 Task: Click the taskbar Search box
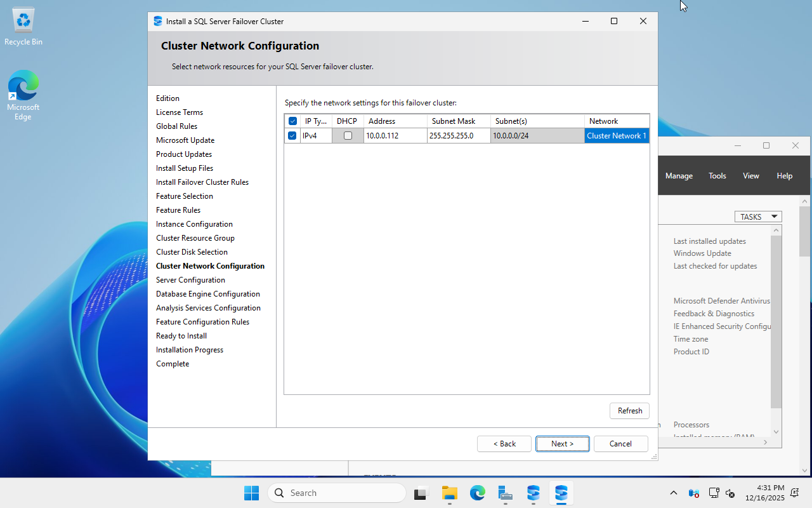click(336, 493)
